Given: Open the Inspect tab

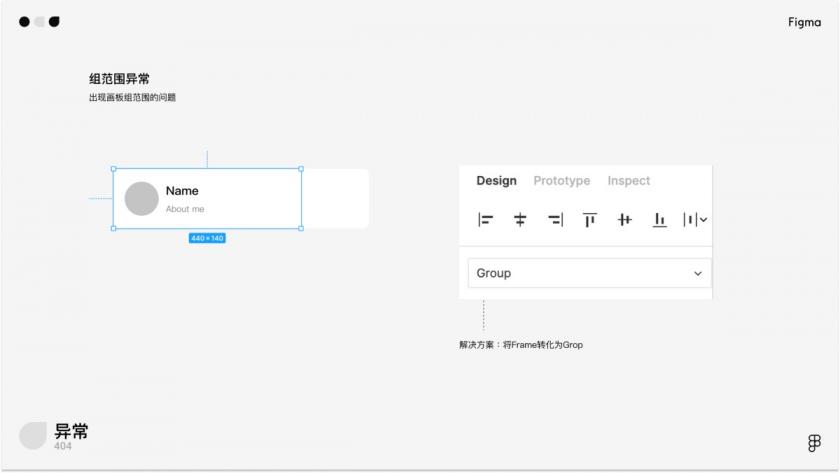Looking at the screenshot, I should click(628, 181).
